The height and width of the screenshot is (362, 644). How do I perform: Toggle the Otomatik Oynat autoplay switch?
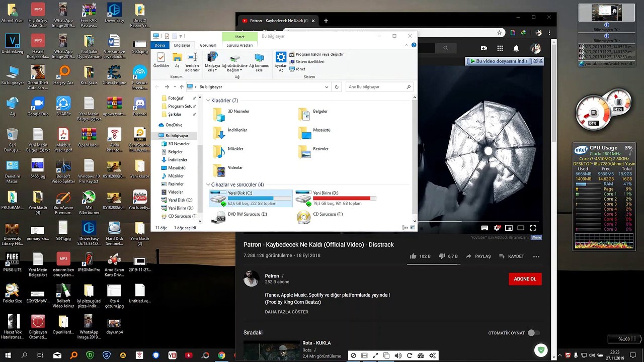(533, 333)
